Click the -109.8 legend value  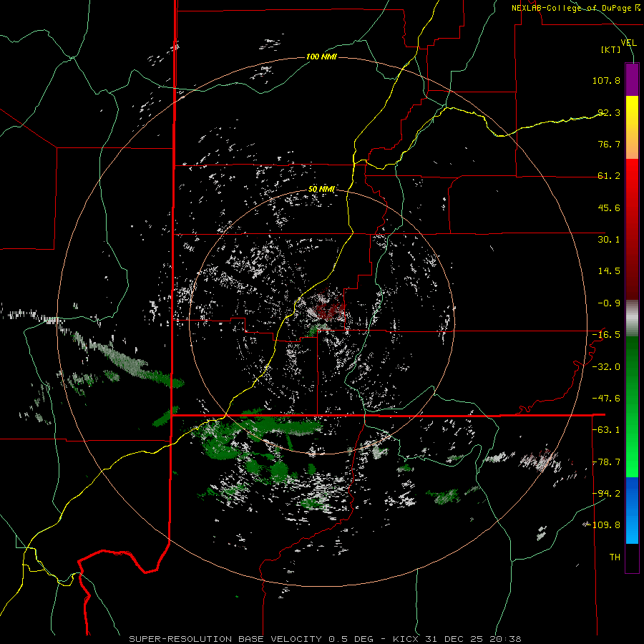click(x=604, y=525)
